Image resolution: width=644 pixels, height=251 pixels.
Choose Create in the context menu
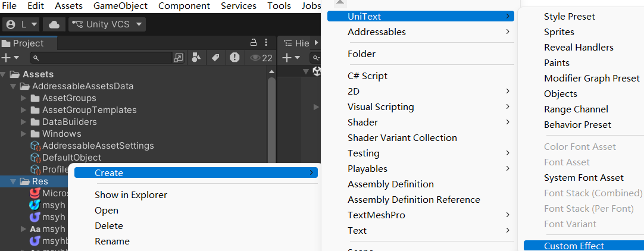(196, 172)
